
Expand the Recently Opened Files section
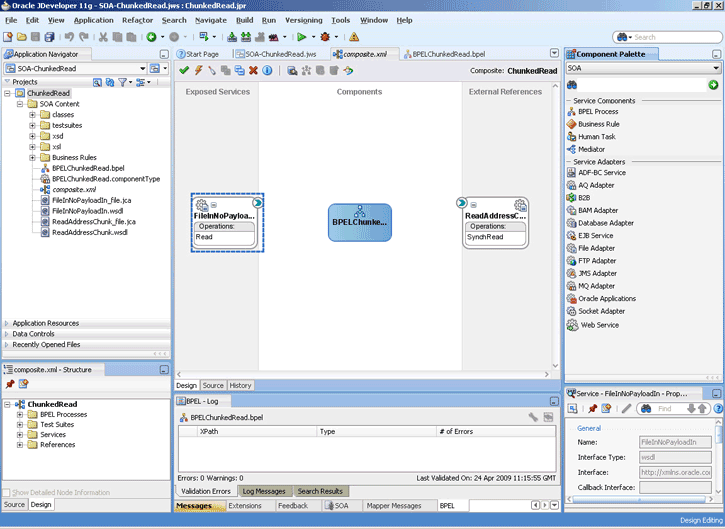pos(47,344)
